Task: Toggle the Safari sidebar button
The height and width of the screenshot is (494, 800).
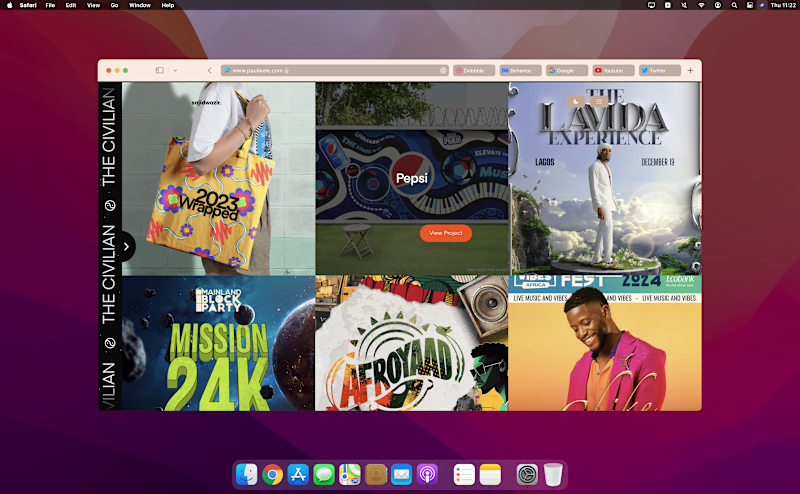Action: click(x=160, y=70)
